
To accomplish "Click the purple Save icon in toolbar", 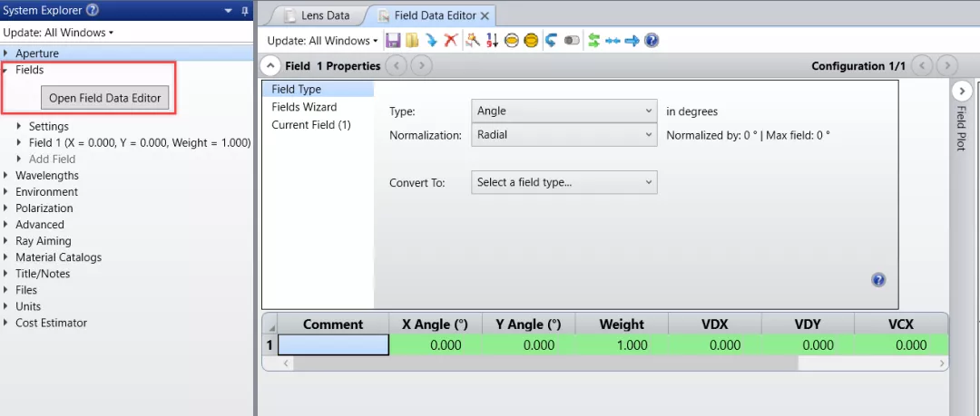I will tap(393, 41).
